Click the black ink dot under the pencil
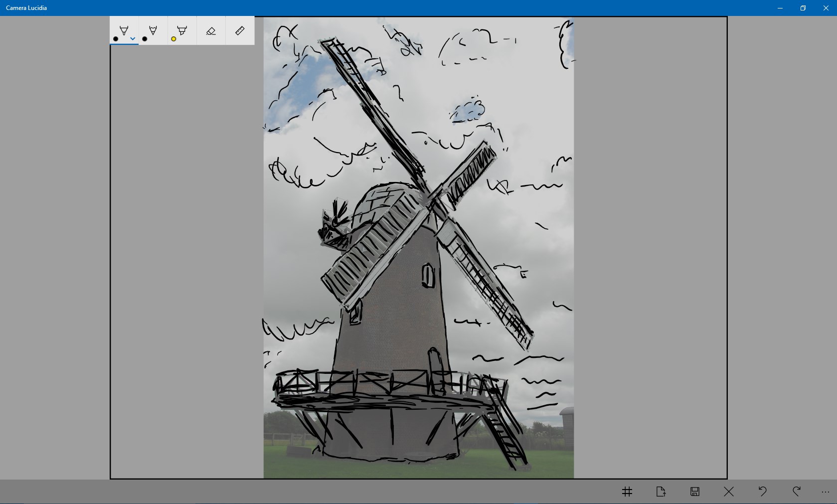 145,39
